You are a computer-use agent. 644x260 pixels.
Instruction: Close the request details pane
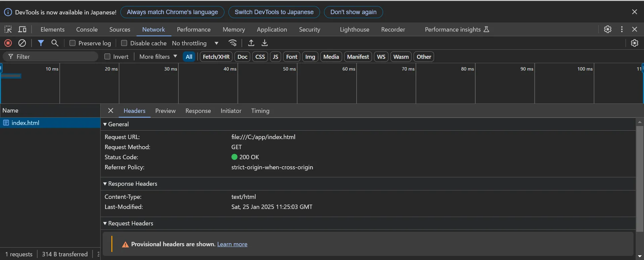coord(111,111)
